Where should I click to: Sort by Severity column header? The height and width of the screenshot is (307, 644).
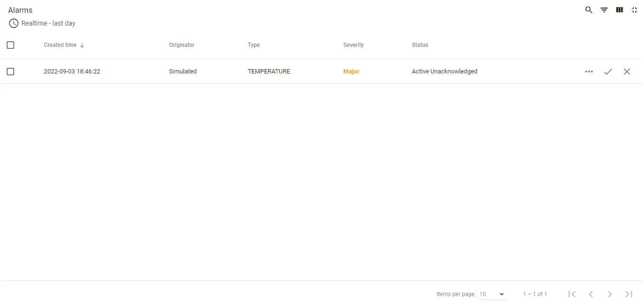[x=353, y=45]
